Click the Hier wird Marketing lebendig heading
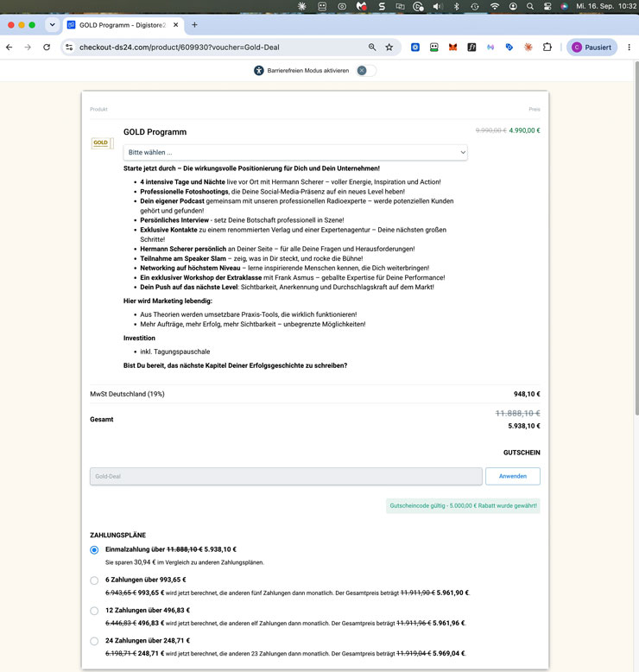The height and width of the screenshot is (672, 639). tap(168, 301)
